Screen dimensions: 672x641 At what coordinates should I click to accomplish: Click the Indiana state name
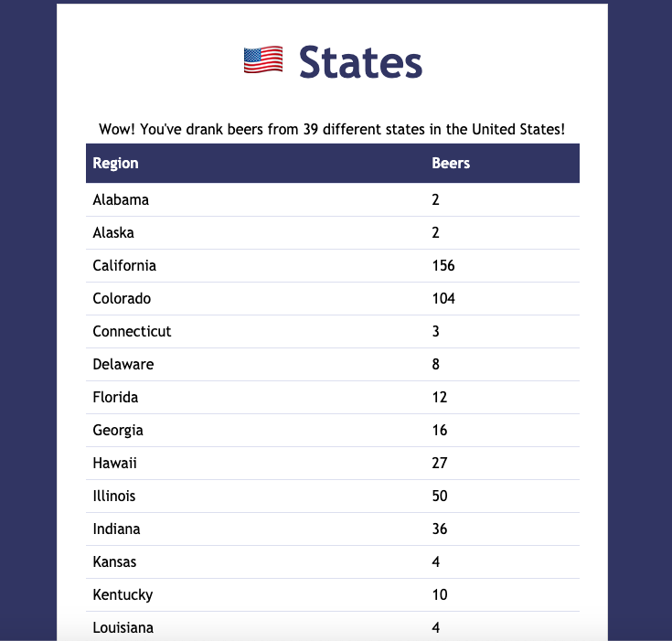click(116, 529)
